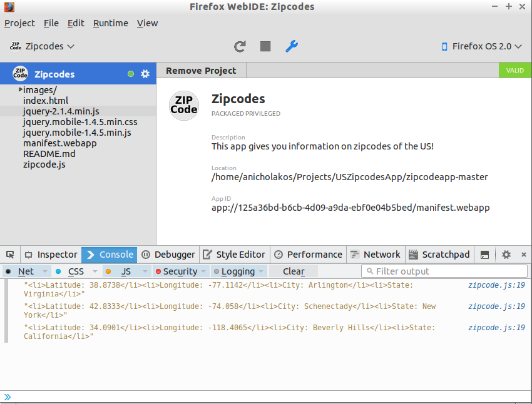Open the Firefox OS 2.0 runtime dropdown
This screenshot has height=404, width=532.
pos(481,46)
